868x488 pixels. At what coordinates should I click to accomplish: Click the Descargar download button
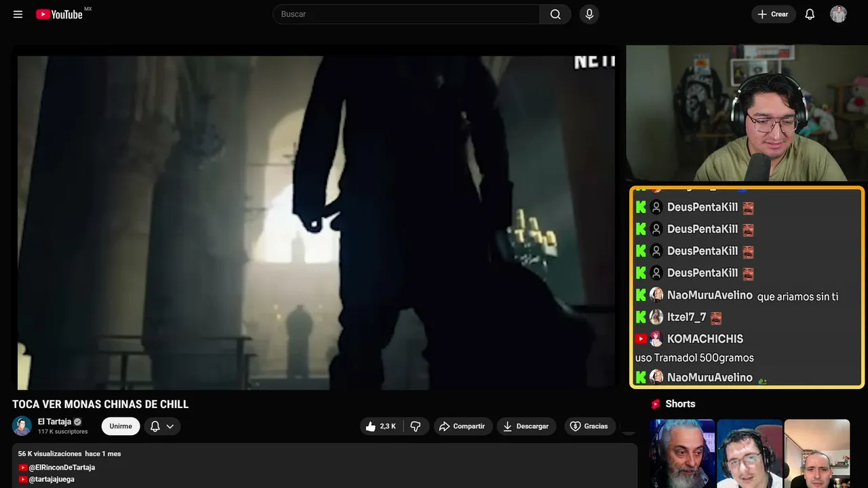tap(526, 426)
